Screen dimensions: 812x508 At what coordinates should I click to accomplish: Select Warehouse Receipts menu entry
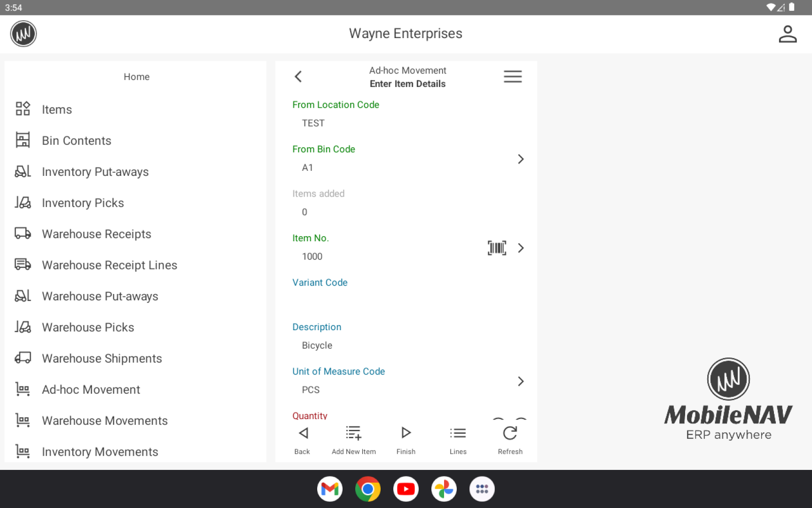[135, 233]
